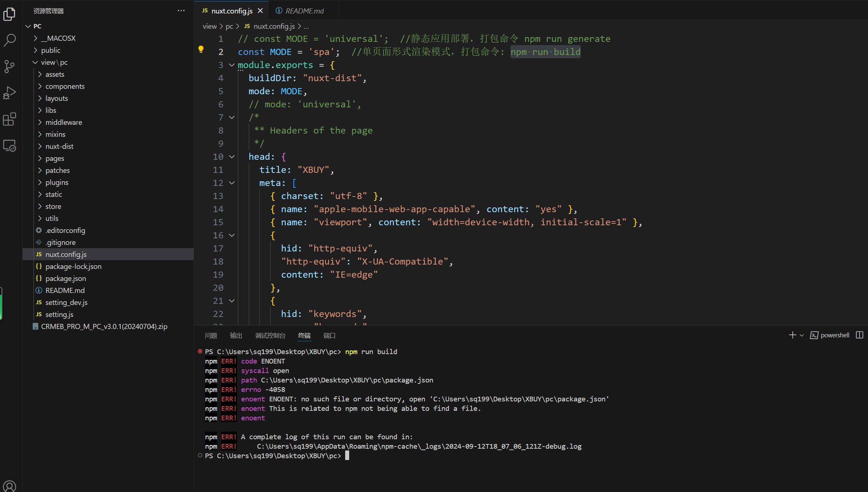Click the failed command error marker in terminal

(x=200, y=351)
